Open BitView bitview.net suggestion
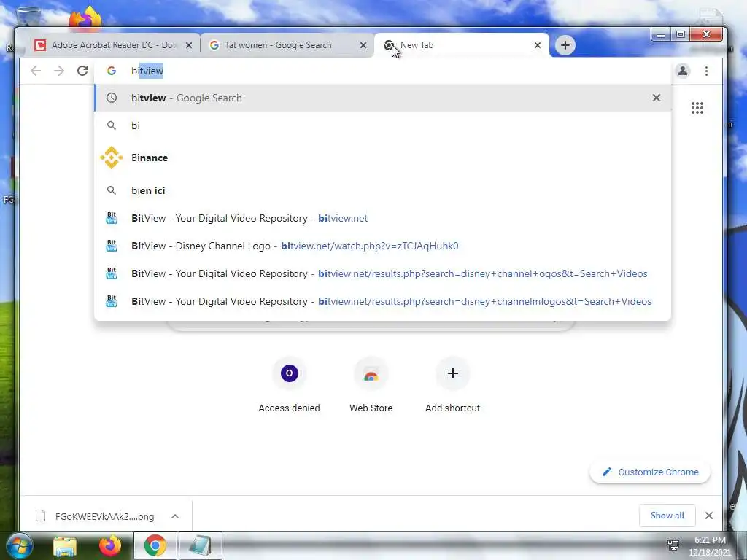Viewport: 747px width, 560px height. click(x=382, y=218)
